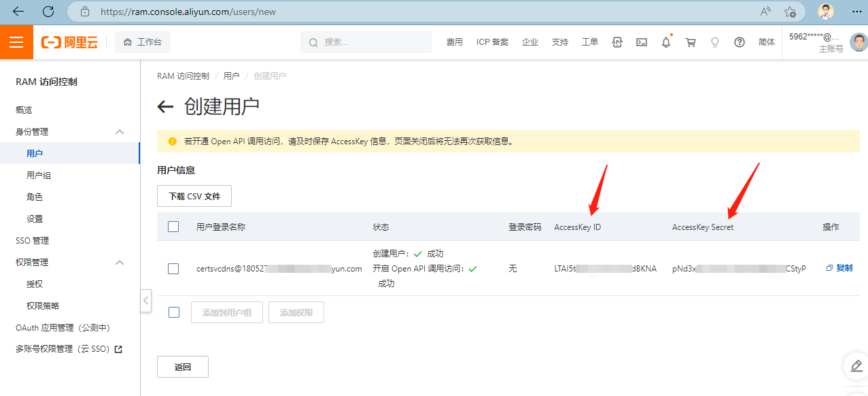The width and height of the screenshot is (868, 396).
Task: Open the shopping cart icon
Action: point(690,42)
